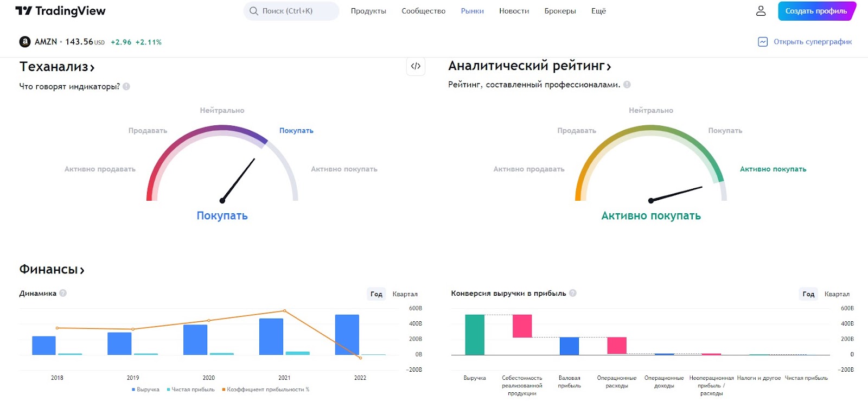Open the Новости menu
The width and height of the screenshot is (868, 401).
(x=514, y=11)
